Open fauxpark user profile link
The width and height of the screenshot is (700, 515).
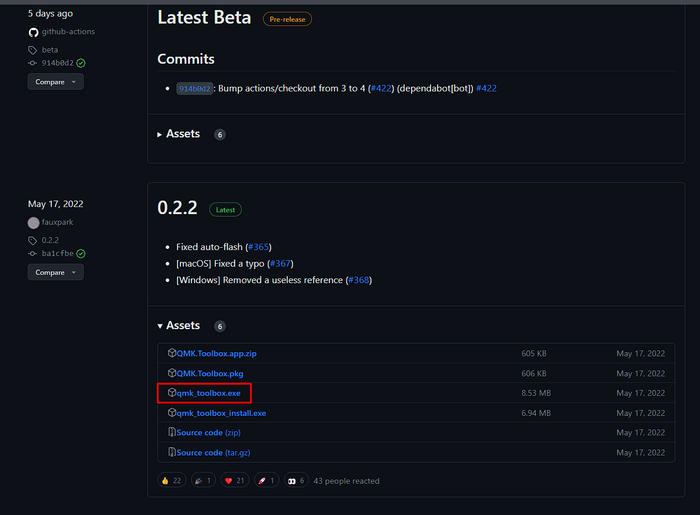pos(57,222)
